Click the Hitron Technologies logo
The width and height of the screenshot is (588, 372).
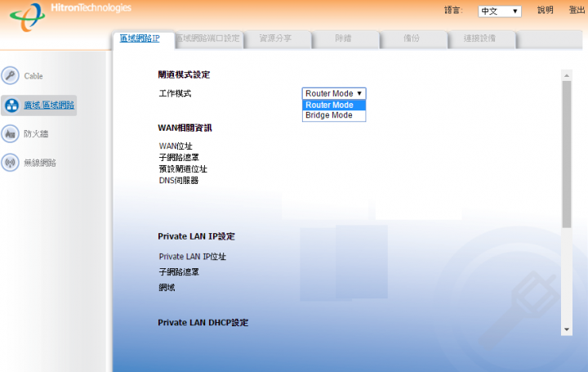click(x=70, y=16)
